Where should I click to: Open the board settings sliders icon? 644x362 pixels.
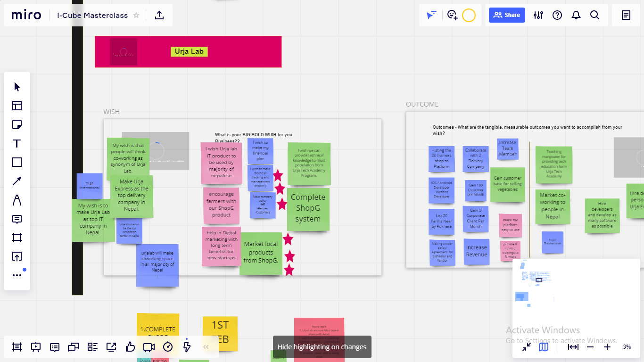[538, 15]
